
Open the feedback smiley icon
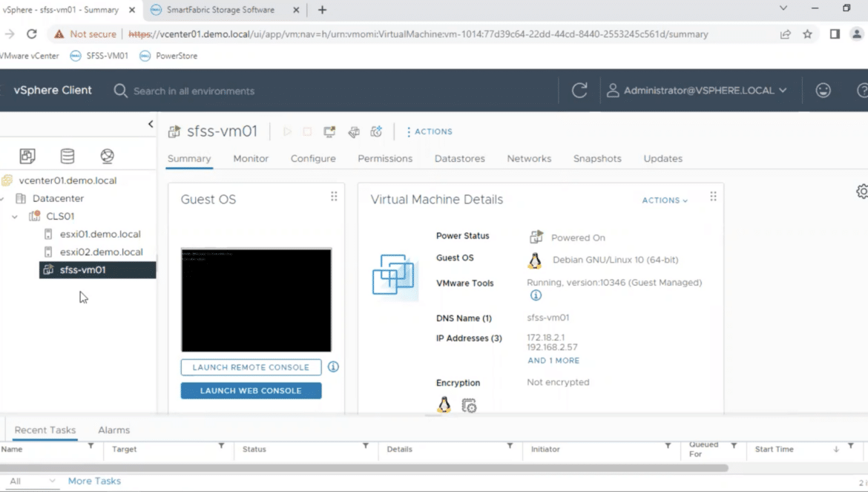point(823,91)
